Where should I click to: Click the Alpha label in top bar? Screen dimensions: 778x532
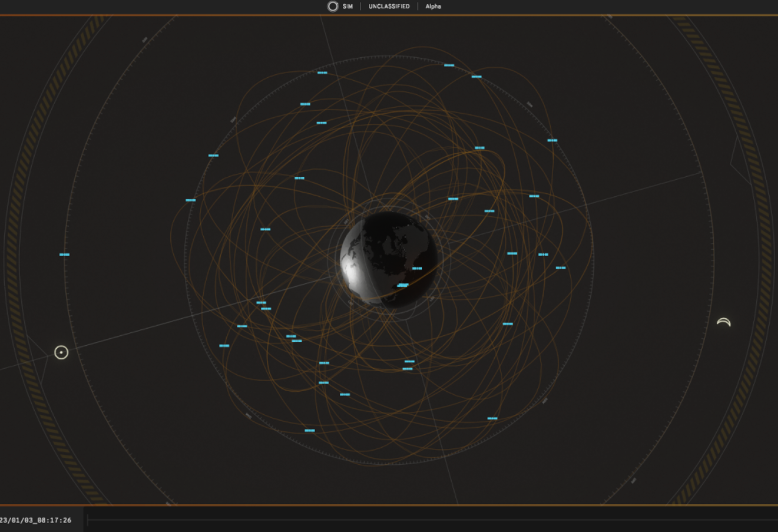coord(433,6)
